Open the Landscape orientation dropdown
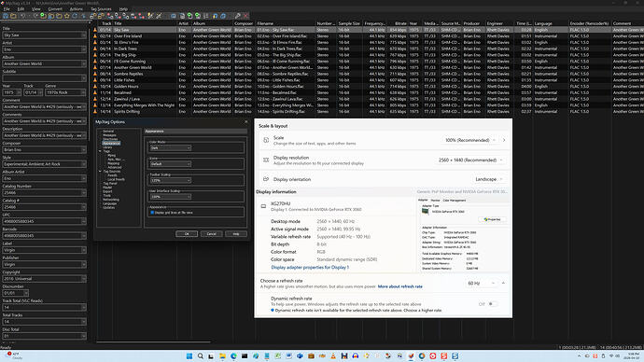This screenshot has height=362, width=644. [x=489, y=179]
